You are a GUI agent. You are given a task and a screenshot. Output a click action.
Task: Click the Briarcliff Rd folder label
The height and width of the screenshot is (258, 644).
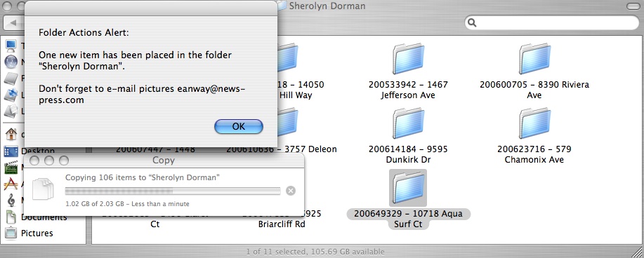[282, 224]
